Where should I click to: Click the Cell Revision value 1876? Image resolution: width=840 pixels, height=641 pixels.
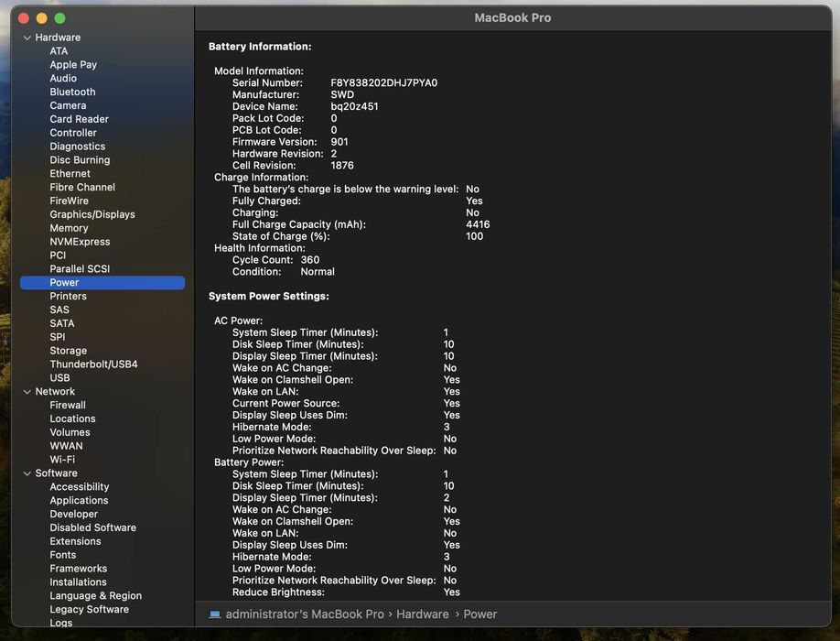pyautogui.click(x=342, y=165)
